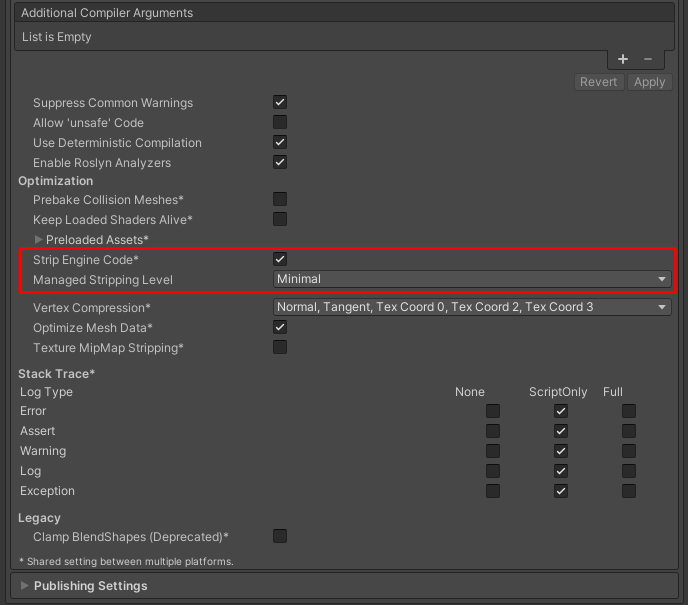Toggle Optimize Mesh Data checkbox
Screen dimensions: 688x605
coord(280,327)
